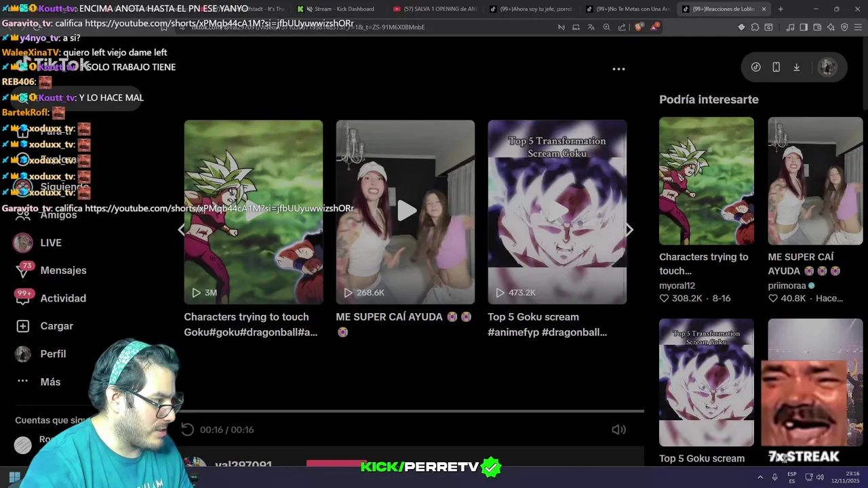Open the three-dots more options menu above videos
The height and width of the screenshot is (488, 868).
[x=618, y=69]
